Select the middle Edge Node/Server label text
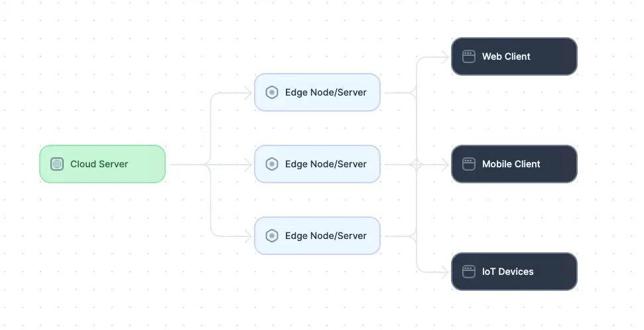This screenshot has height=330, width=644. (x=326, y=164)
